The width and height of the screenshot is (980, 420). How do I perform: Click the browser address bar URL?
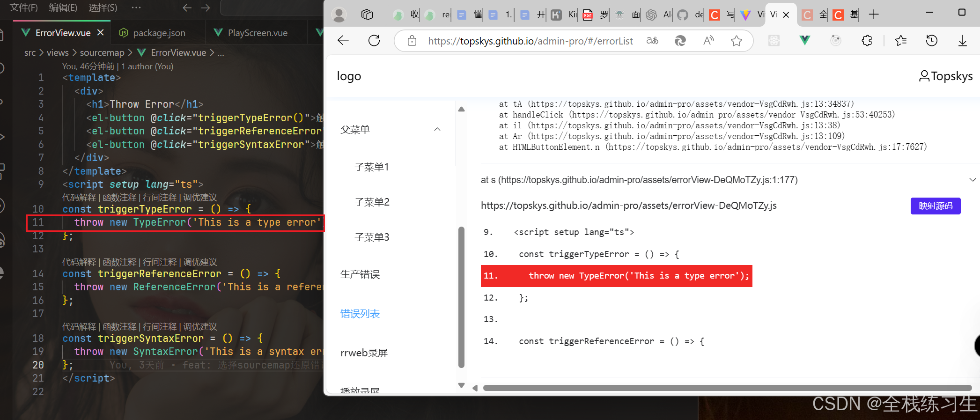coord(530,41)
